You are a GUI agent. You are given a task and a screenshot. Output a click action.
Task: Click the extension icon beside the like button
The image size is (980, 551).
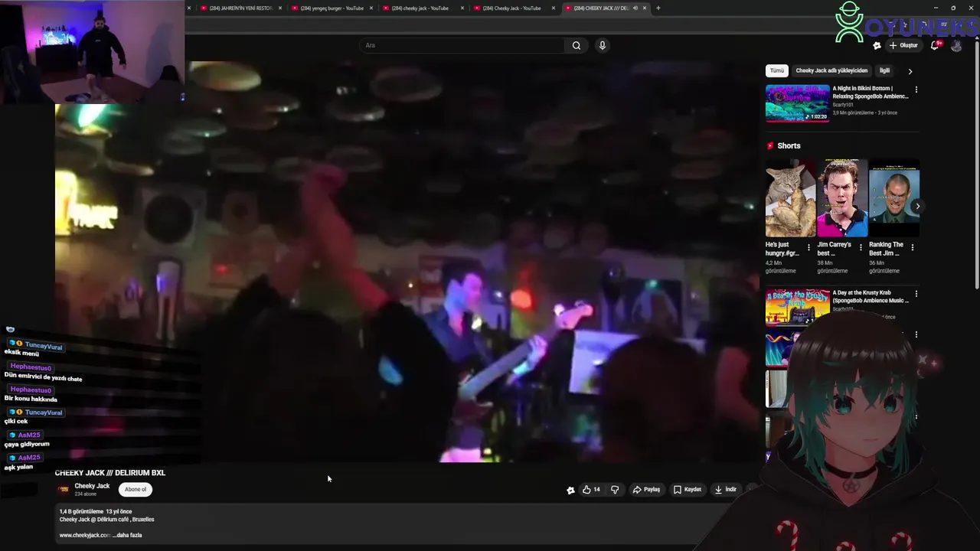tap(570, 490)
